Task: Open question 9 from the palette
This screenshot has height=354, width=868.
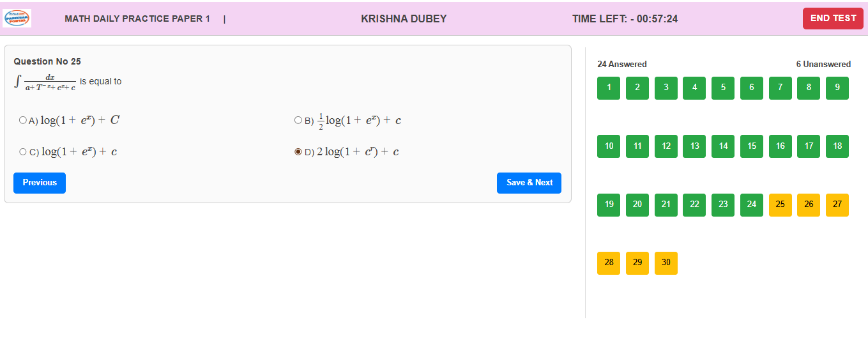Action: (837, 88)
